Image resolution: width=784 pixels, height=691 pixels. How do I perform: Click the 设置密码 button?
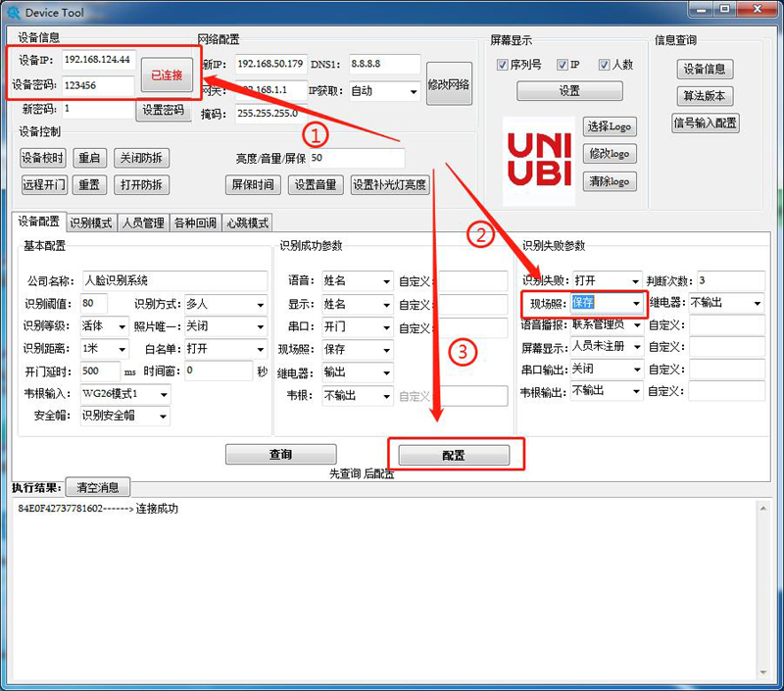point(164,110)
